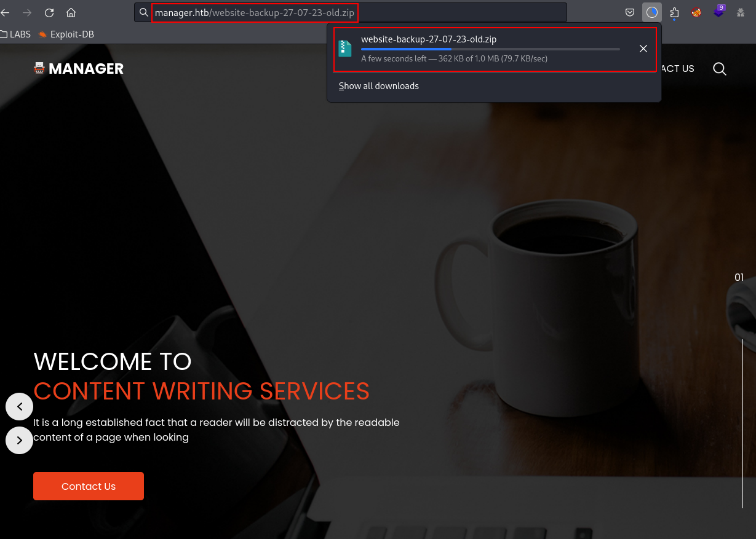Show all downloads
Image resolution: width=756 pixels, height=539 pixels.
379,86
